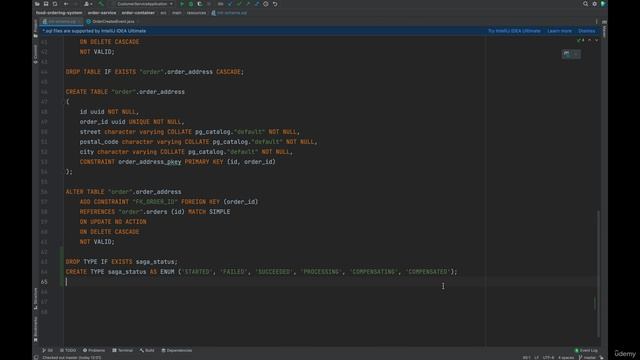Open the Git tool window
The width and height of the screenshot is (640, 360).
click(47, 350)
